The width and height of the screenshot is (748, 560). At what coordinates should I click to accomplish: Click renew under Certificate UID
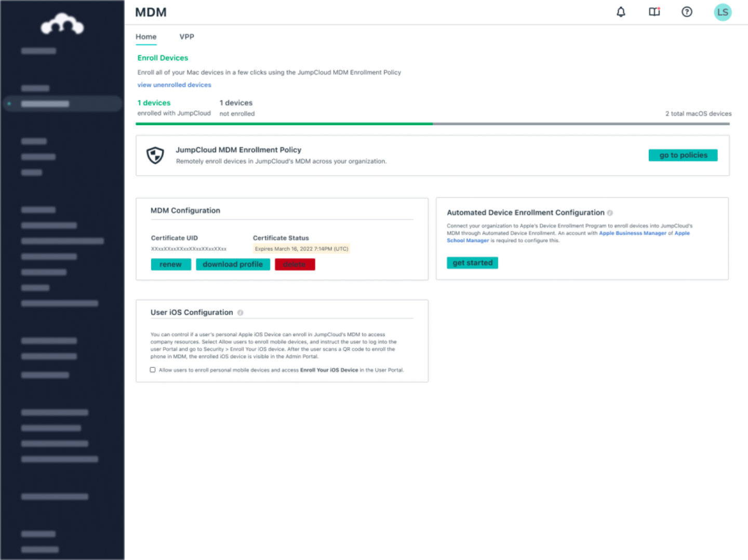pyautogui.click(x=170, y=264)
